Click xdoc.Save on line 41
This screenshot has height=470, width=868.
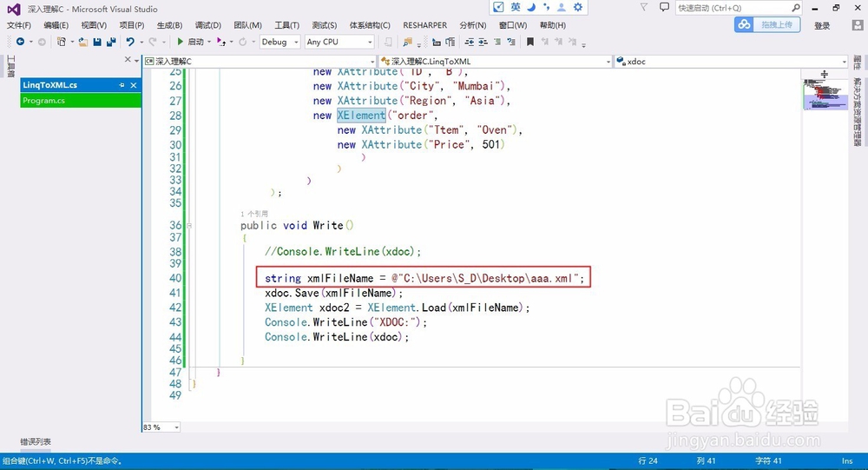pos(292,293)
